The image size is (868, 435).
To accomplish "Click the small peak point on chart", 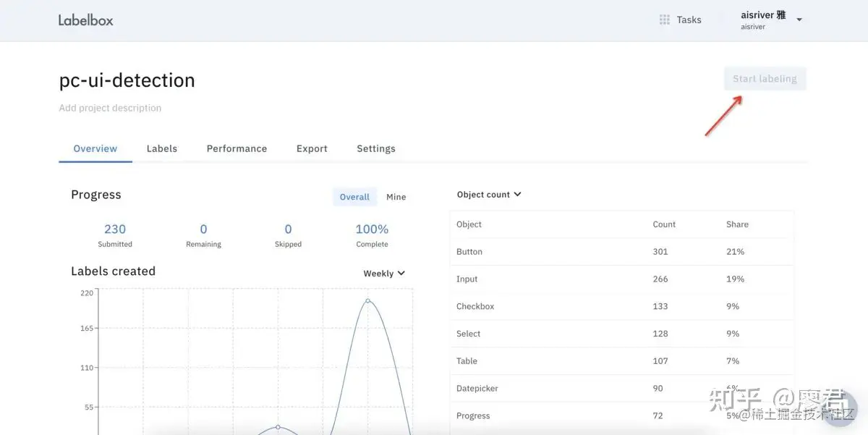I will tap(278, 427).
